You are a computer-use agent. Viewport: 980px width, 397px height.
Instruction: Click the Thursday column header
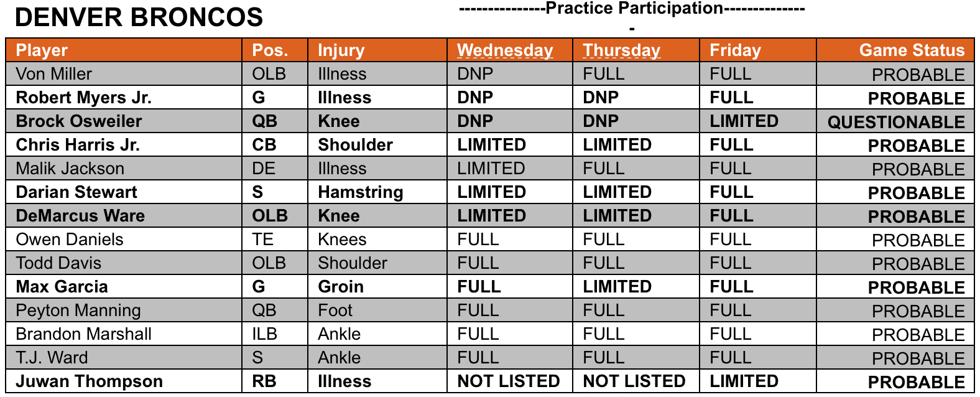pyautogui.click(x=636, y=50)
